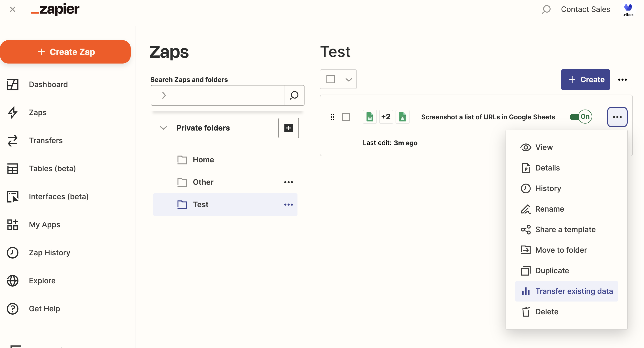The image size is (644, 348).
Task: Tick the select-all Zaps checkbox
Action: [x=330, y=79]
